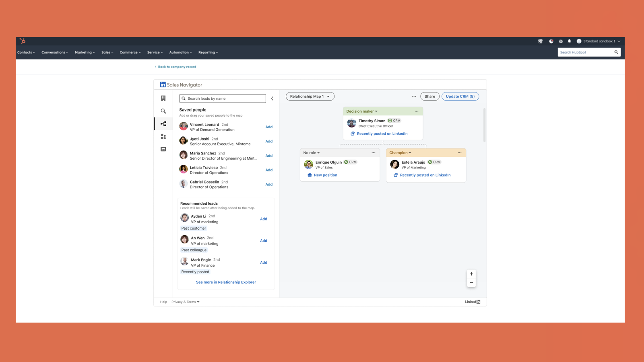Follow See more in Relationship Explorer link

(x=226, y=282)
